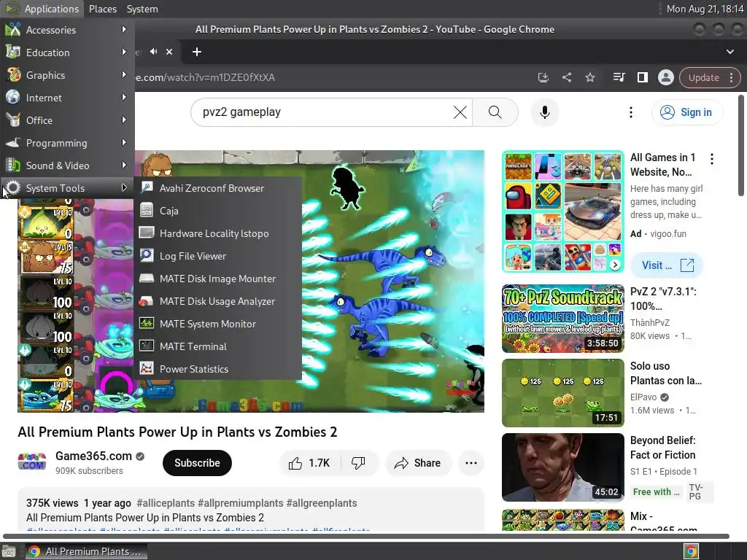Click the Visit button on the ad
The width and height of the screenshot is (747, 560).
(666, 265)
